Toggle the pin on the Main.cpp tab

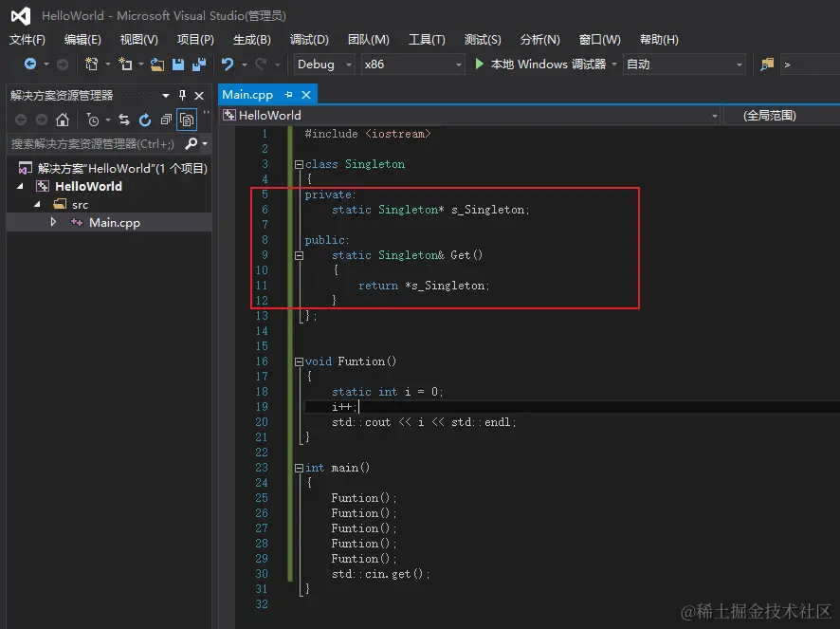pos(289,95)
